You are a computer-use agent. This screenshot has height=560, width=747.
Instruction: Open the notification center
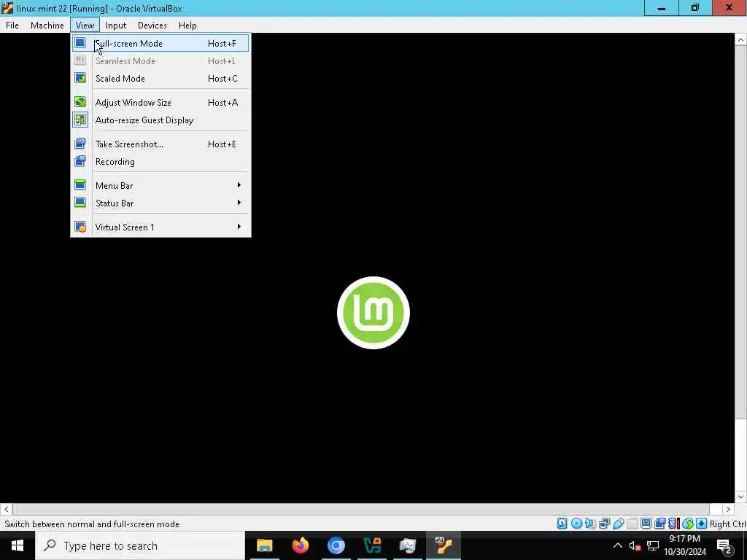pos(724,545)
